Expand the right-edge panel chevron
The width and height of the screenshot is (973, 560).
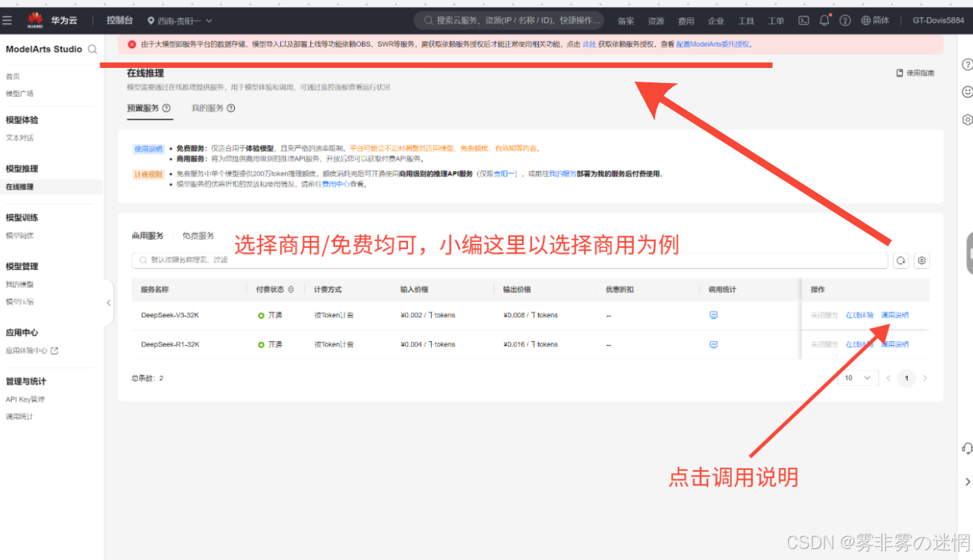[967, 482]
